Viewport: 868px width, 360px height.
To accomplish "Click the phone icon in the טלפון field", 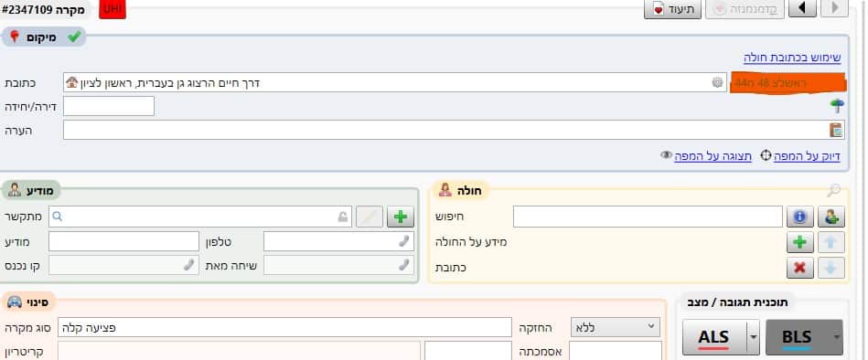I will [404, 241].
